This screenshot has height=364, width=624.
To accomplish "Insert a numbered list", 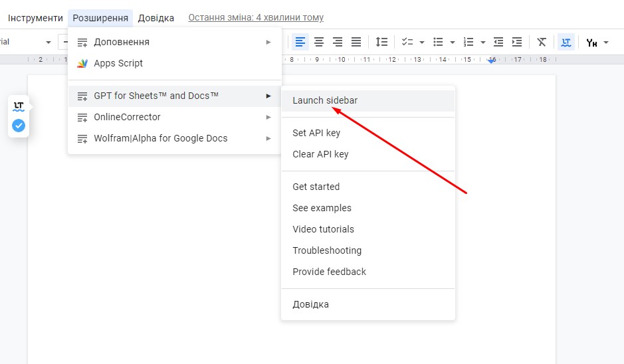I will point(468,42).
